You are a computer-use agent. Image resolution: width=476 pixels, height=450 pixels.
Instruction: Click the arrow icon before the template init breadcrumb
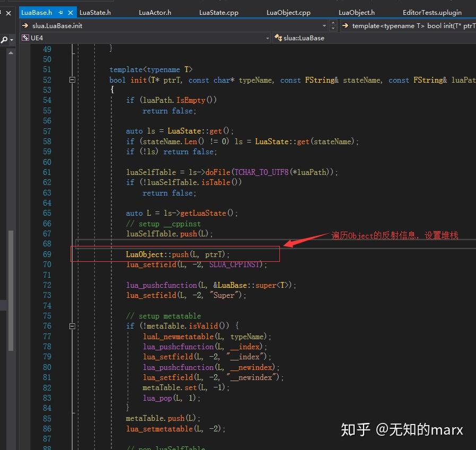(345, 24)
